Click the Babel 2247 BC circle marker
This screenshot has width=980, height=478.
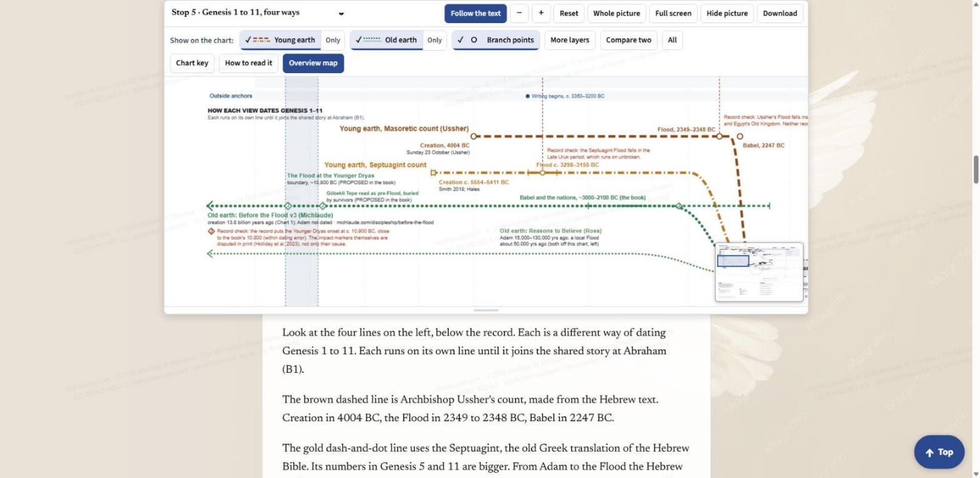pos(740,136)
